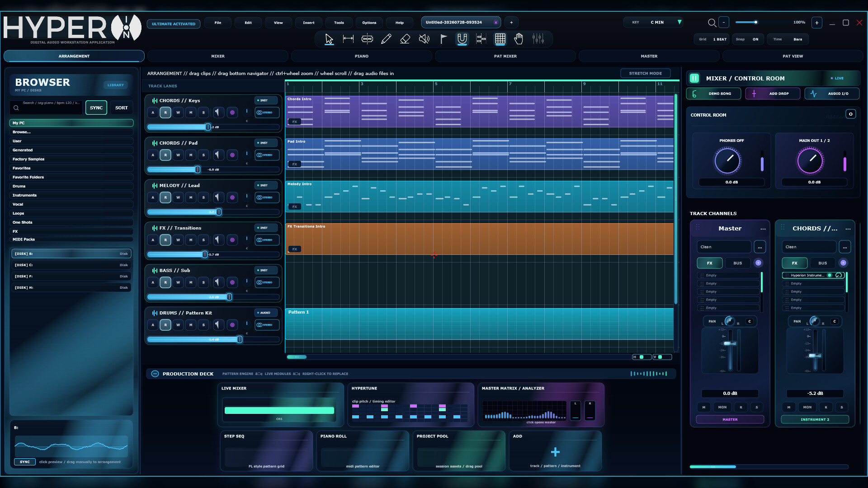Viewport: 868px width, 488px height.
Task: Open Master Clean preset field
Action: [x=723, y=247]
